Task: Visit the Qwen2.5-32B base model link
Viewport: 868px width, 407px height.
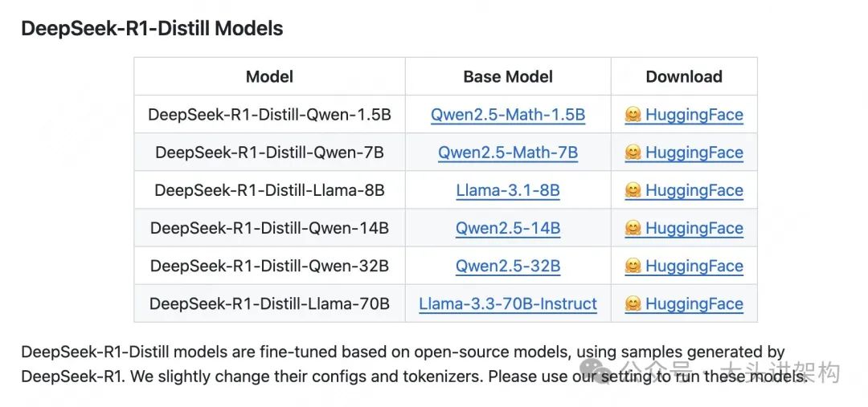Action: click(x=508, y=266)
